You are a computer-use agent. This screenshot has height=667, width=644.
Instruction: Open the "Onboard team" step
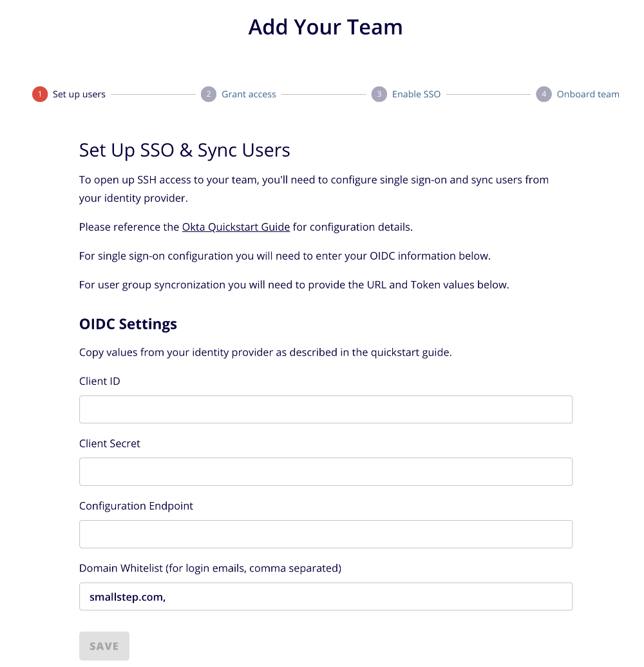[x=587, y=94]
